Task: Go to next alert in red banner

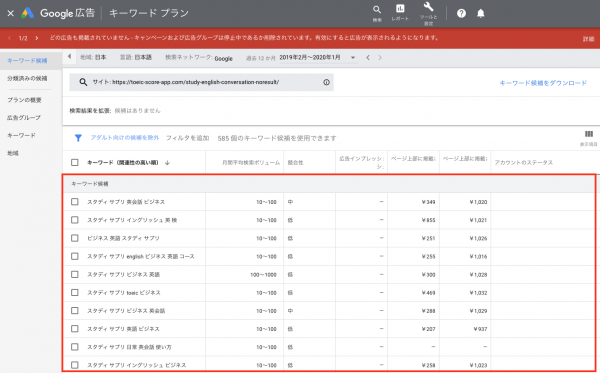Action: (37, 38)
